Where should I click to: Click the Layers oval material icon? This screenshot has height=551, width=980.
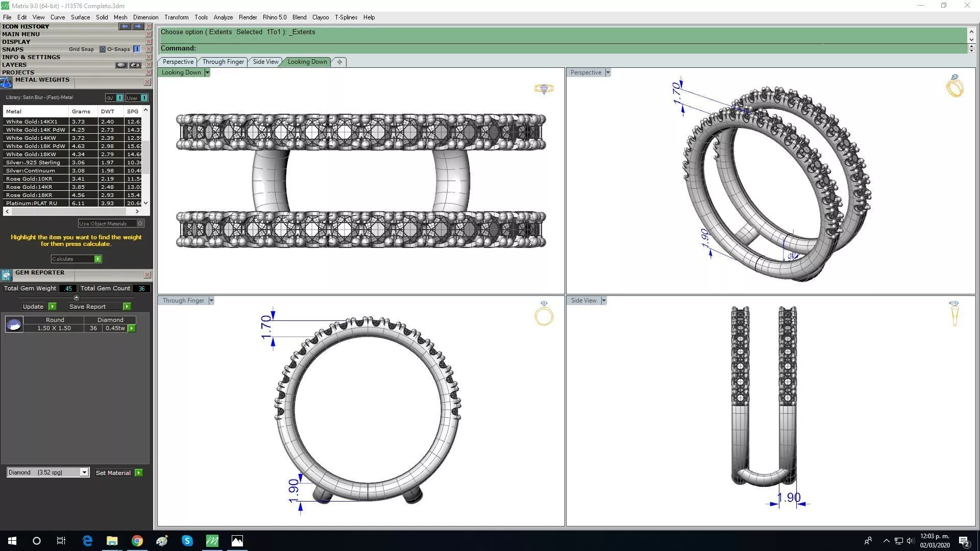tap(121, 65)
